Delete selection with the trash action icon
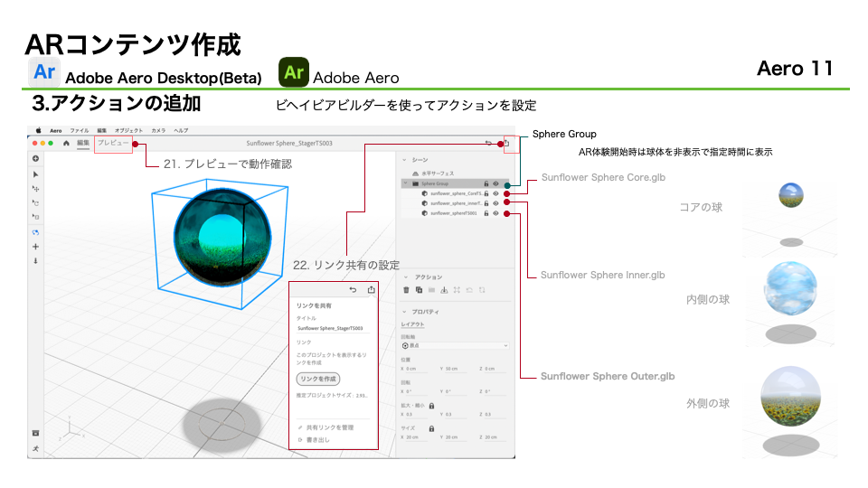This screenshot has height=488, width=868. pos(406,290)
